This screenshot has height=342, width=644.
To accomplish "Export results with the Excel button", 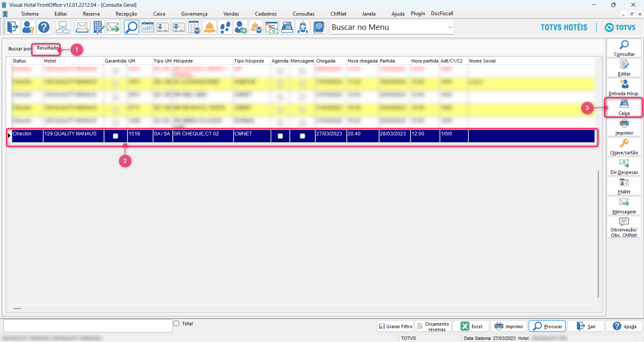I will [471, 326].
